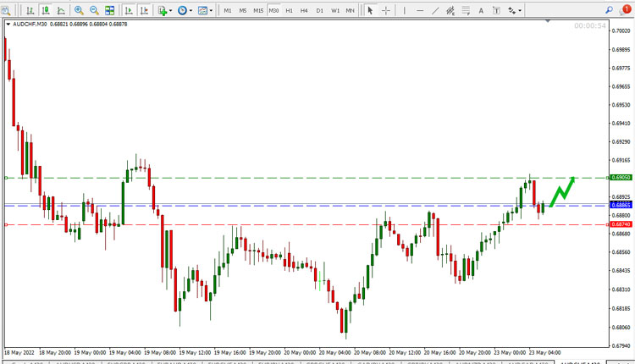635x364 pixels.
Task: Select the M5 timeframe button
Action: coord(243,10)
